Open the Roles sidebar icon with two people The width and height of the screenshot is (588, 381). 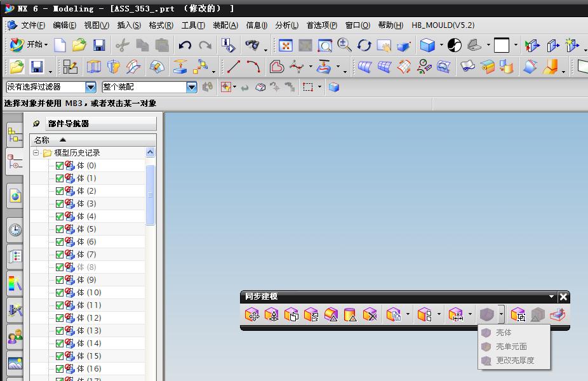pos(15,337)
